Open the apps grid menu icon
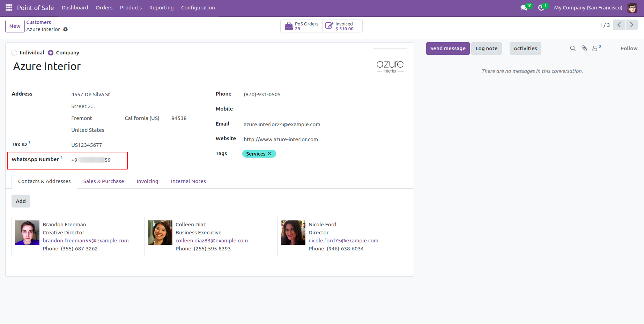Image resolution: width=644 pixels, height=324 pixels. click(9, 7)
